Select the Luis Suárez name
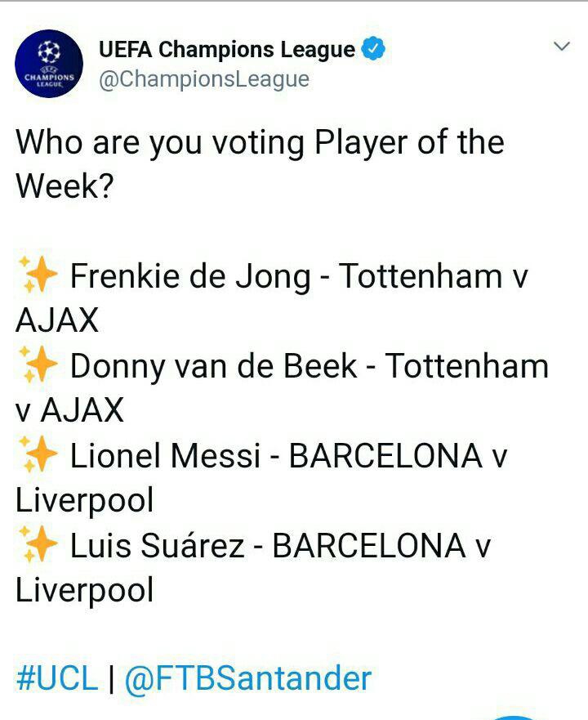Viewport: 588px width, 720px height. 157,546
